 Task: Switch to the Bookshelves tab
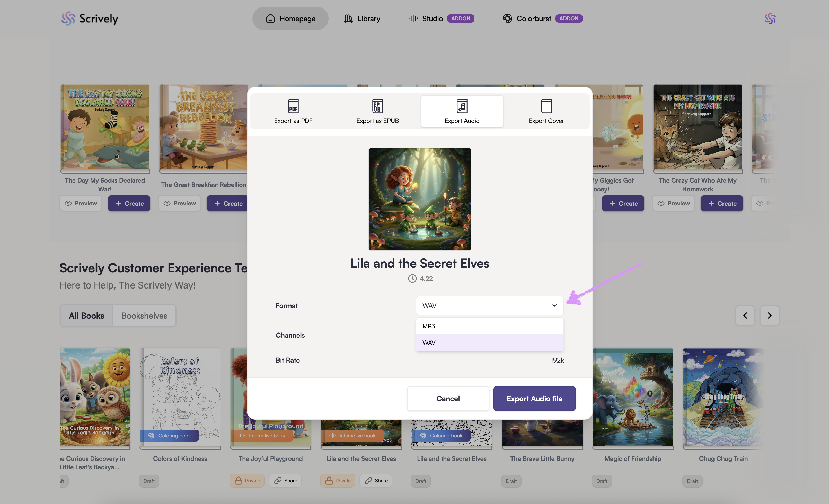(x=144, y=316)
